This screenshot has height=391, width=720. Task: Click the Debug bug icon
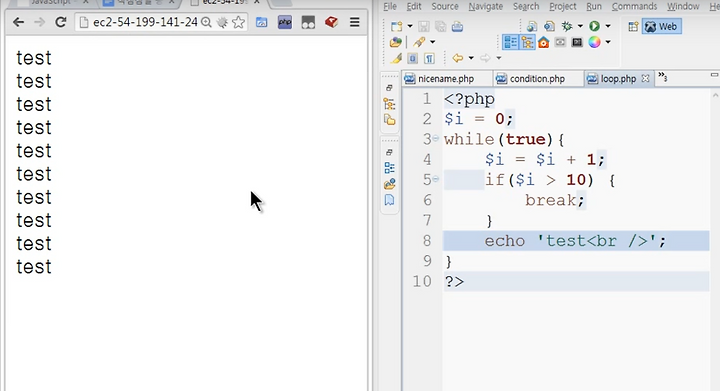[567, 27]
